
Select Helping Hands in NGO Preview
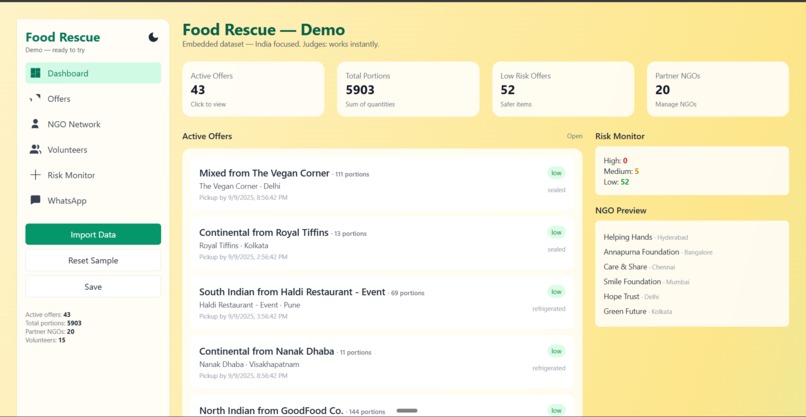tap(646, 237)
